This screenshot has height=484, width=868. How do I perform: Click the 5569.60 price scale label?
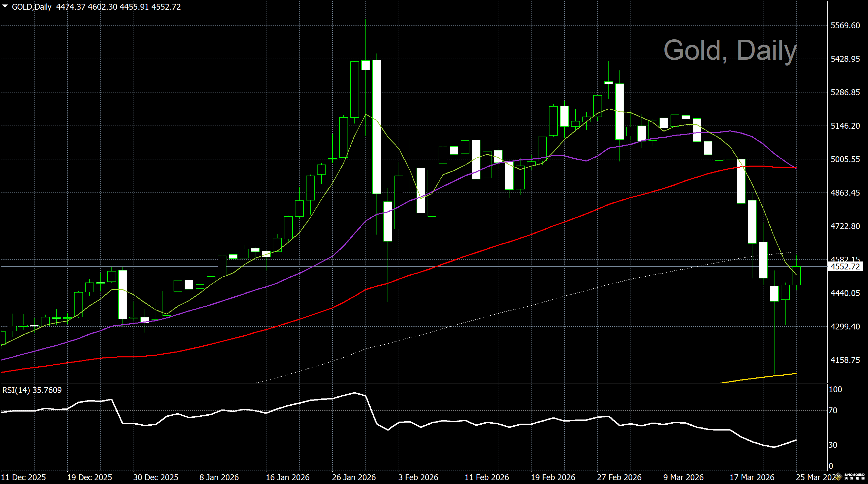845,26
